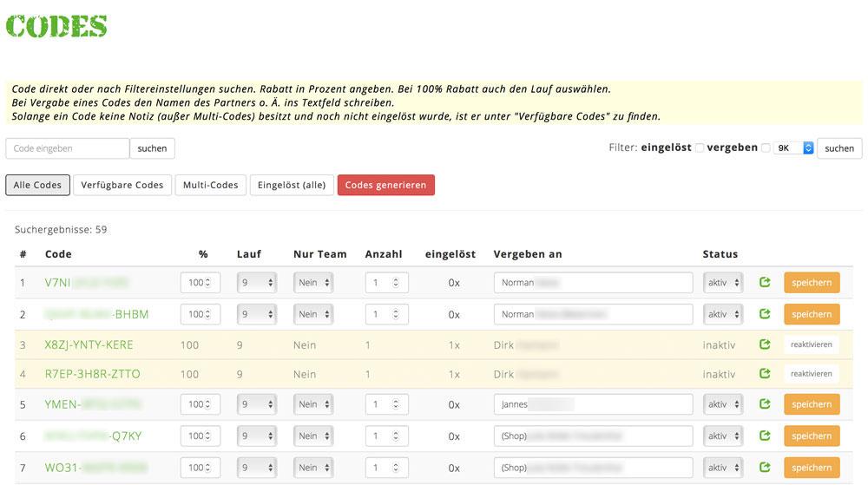Click the share icon for code WO31
The height and width of the screenshot is (485, 868).
(765, 468)
